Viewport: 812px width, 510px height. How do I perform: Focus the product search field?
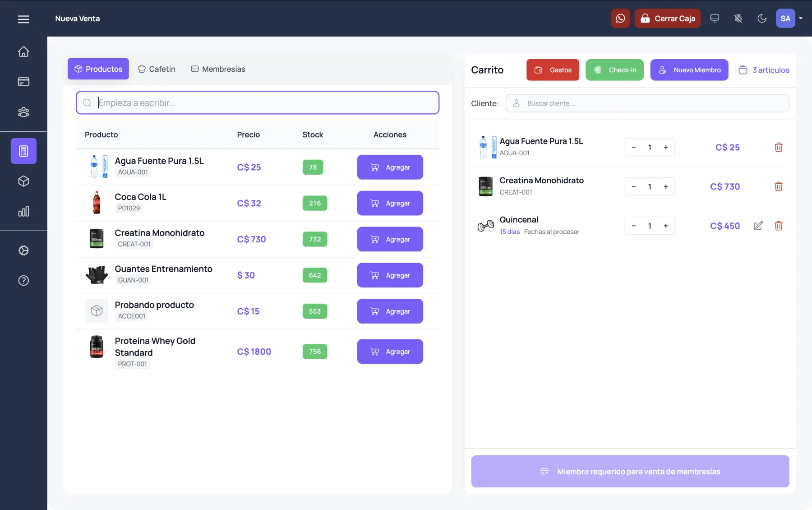258,103
